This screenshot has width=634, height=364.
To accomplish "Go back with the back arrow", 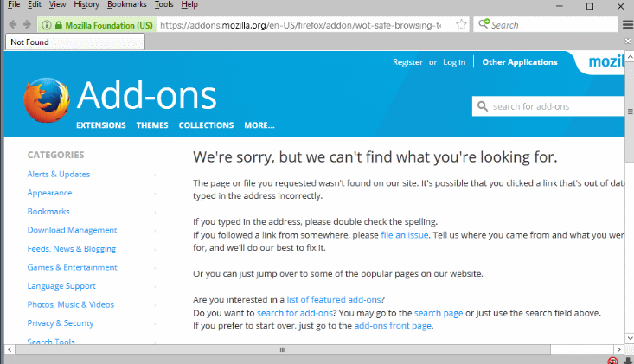I will tap(12, 25).
